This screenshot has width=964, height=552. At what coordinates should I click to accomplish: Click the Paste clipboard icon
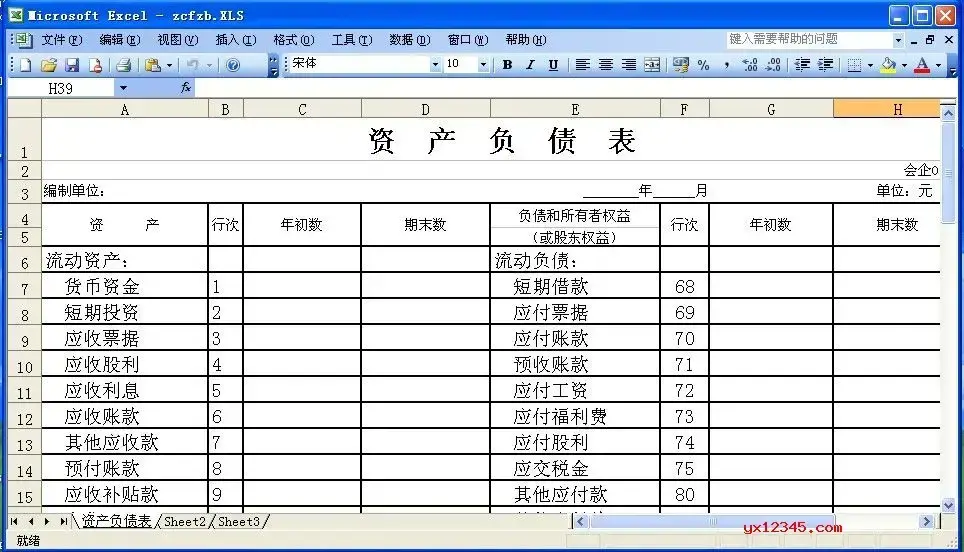pyautogui.click(x=152, y=65)
